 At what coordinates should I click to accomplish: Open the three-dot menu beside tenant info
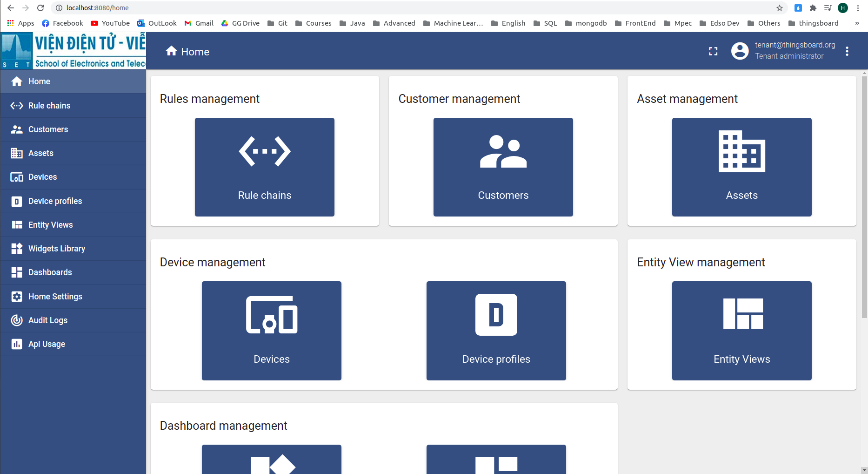tap(847, 51)
